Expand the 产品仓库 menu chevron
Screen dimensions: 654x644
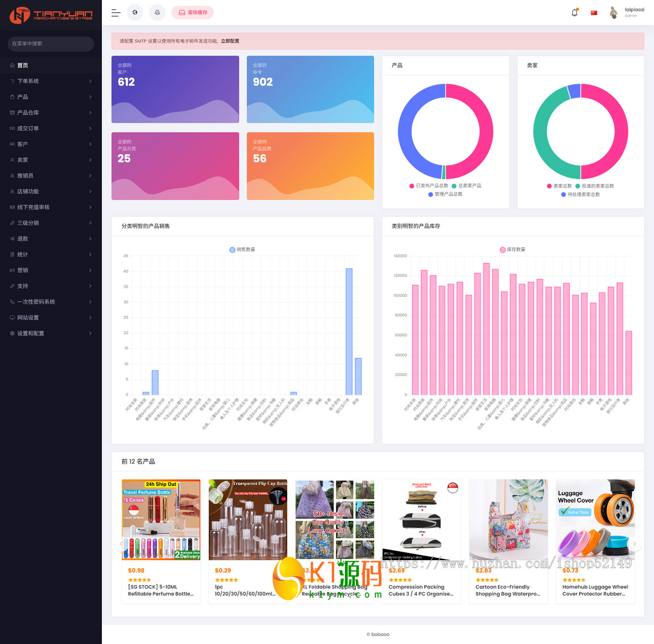pos(90,113)
